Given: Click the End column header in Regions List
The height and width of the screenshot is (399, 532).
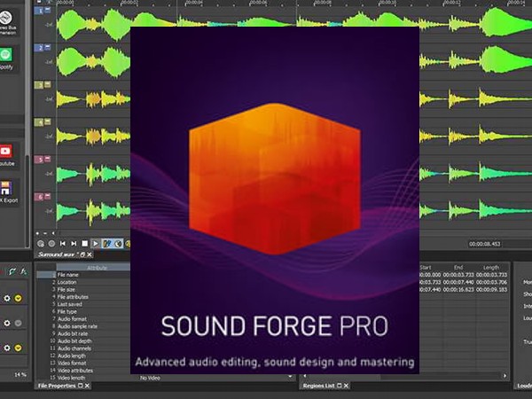Looking at the screenshot, I should point(458,268).
